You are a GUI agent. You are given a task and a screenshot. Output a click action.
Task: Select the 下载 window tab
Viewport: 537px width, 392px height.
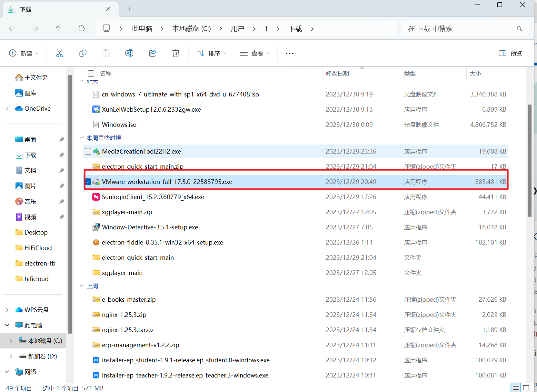61,9
